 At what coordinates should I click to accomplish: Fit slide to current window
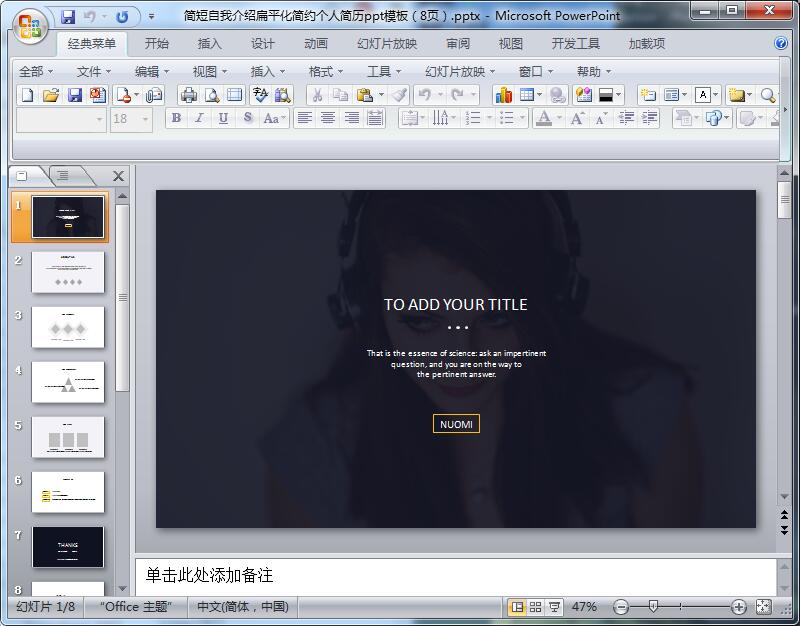(x=763, y=607)
